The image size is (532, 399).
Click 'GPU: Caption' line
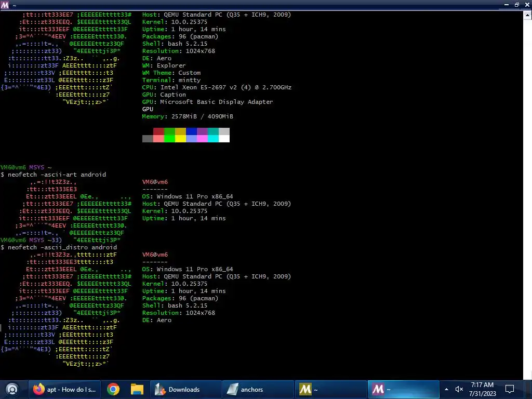[164, 95]
